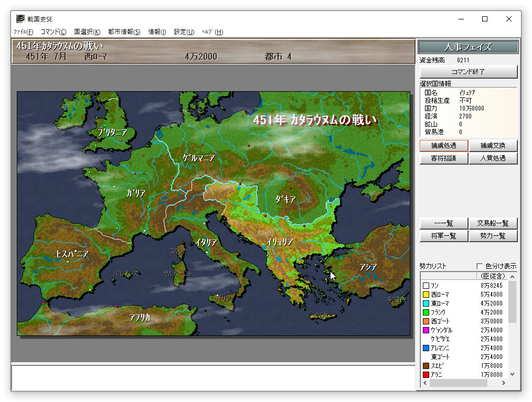Open the 設定(U) menu
532x402 pixels.
point(184,32)
